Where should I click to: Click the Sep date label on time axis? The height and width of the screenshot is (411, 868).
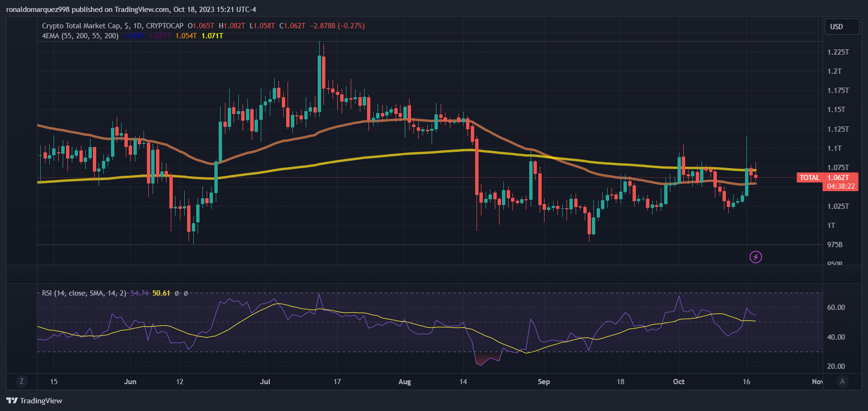point(544,382)
